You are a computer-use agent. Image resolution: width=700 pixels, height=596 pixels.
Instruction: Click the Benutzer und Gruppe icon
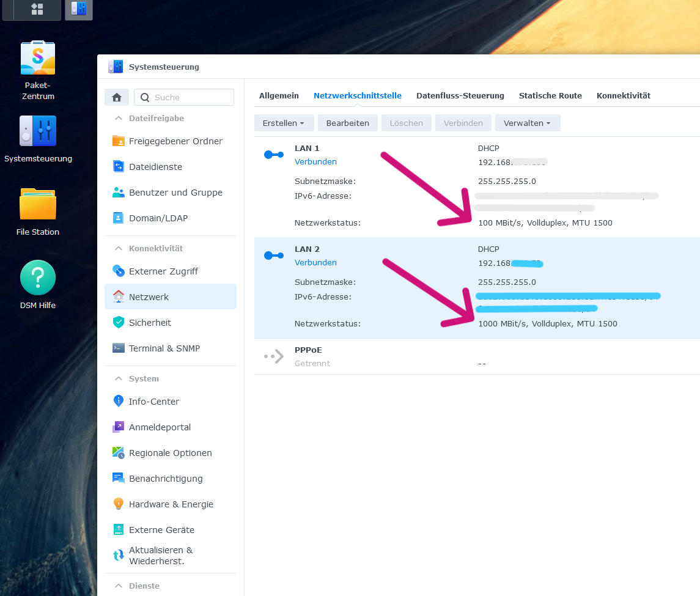(119, 193)
